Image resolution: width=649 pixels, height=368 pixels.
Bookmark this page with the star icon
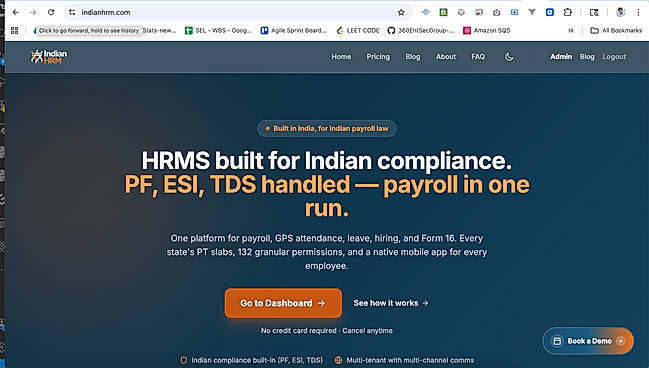[401, 12]
